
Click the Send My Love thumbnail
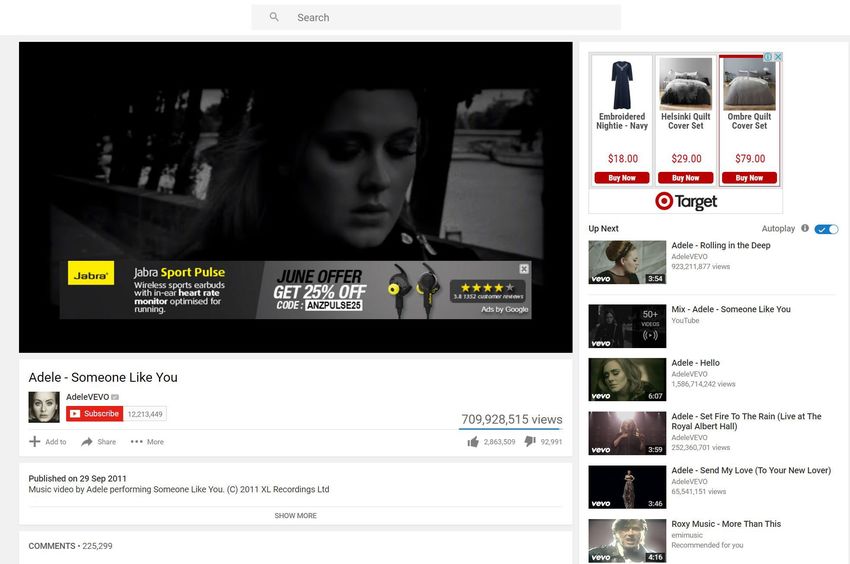(x=627, y=487)
